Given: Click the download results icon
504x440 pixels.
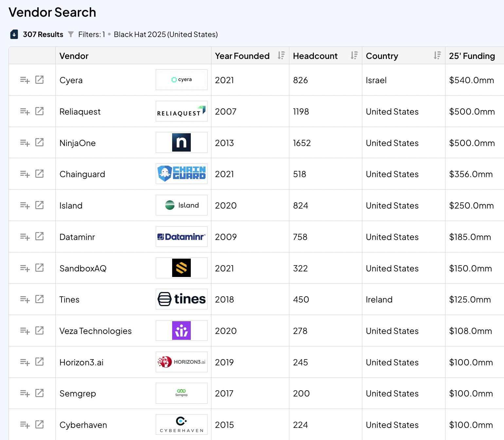Looking at the screenshot, I should point(14,34).
